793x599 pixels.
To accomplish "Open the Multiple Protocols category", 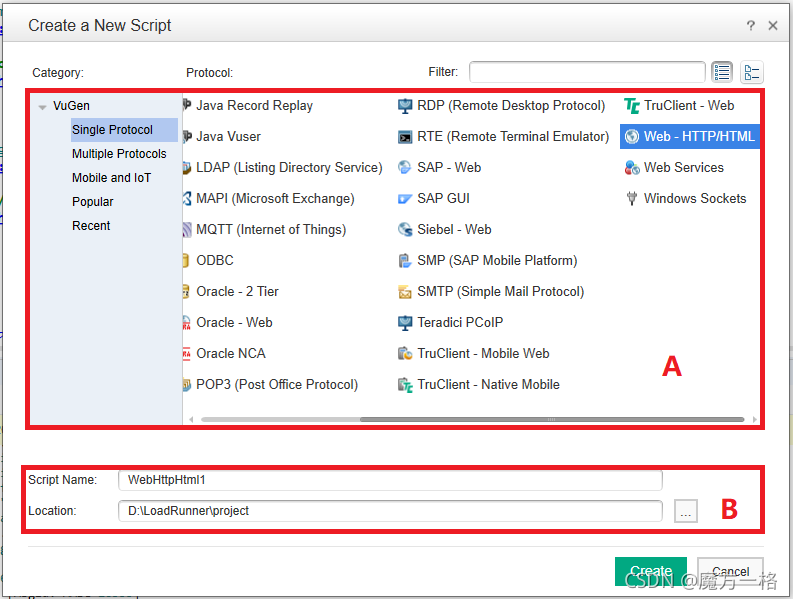I will [119, 154].
